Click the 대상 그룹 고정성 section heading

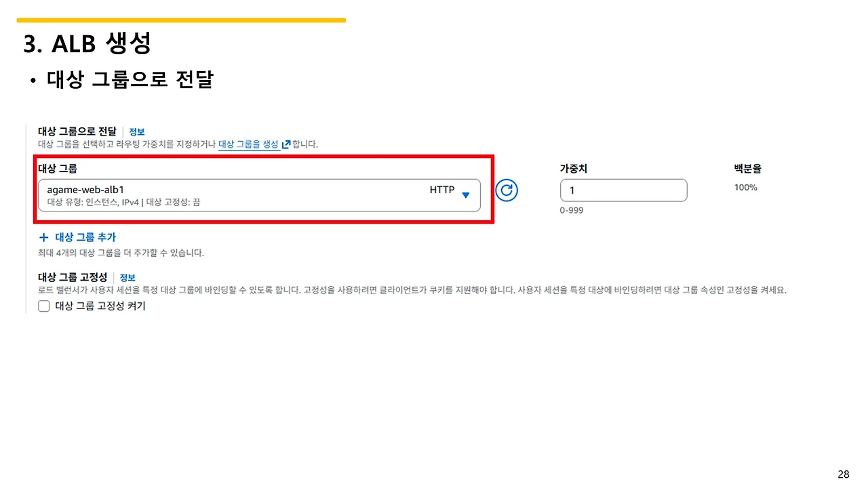click(71, 277)
